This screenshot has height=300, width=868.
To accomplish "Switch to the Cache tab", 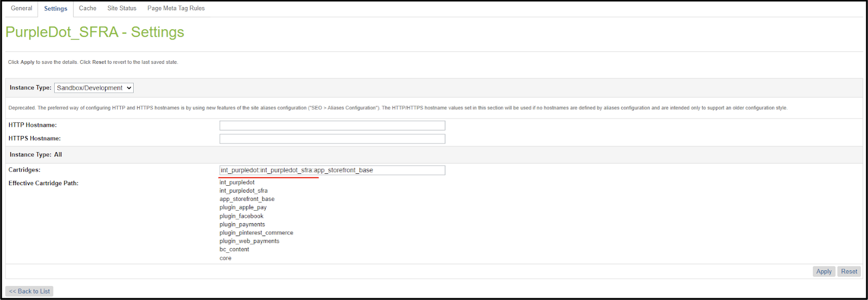I will coord(88,8).
